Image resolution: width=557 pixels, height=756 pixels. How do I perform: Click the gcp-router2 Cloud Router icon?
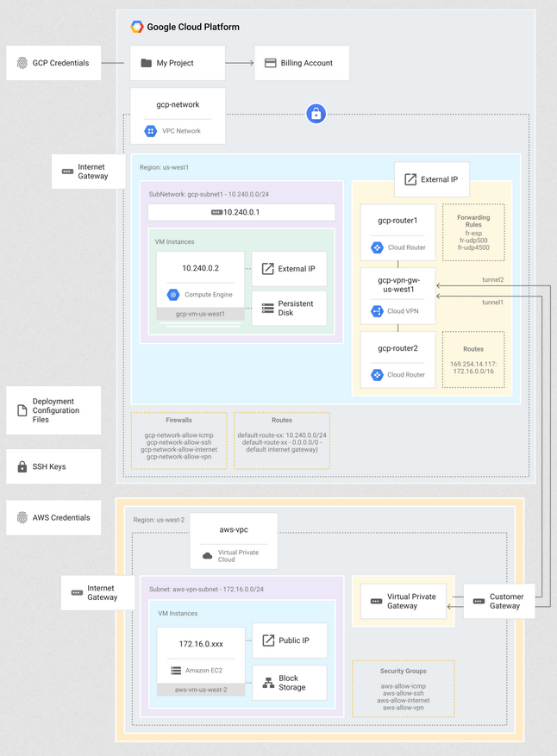pyautogui.click(x=377, y=375)
